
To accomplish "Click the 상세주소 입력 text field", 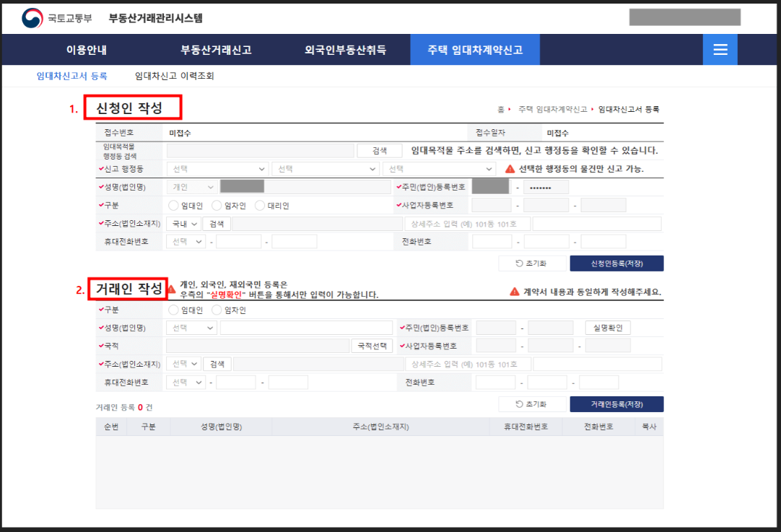I will (469, 223).
